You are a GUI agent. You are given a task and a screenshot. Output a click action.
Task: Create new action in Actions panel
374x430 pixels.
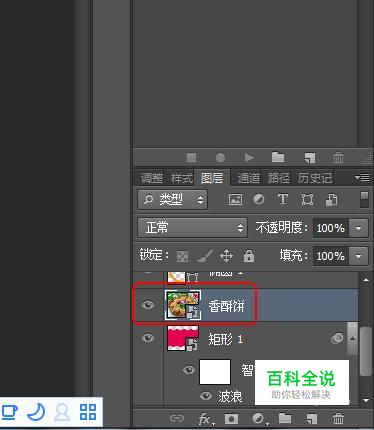coord(310,158)
